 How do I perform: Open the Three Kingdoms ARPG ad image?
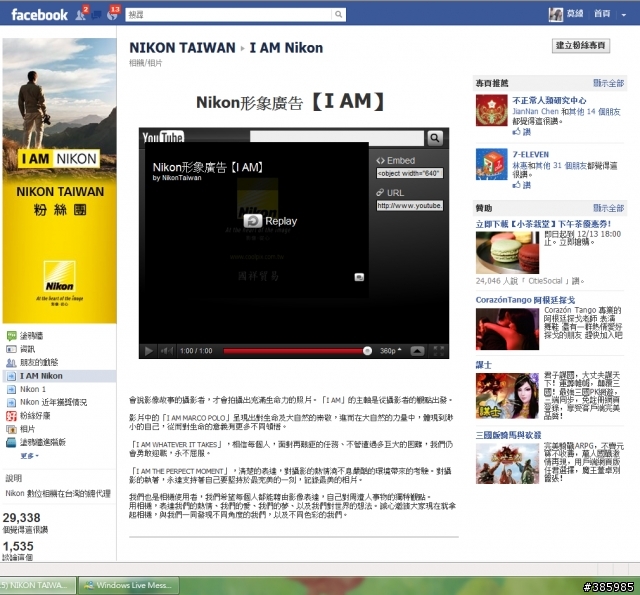click(507, 463)
